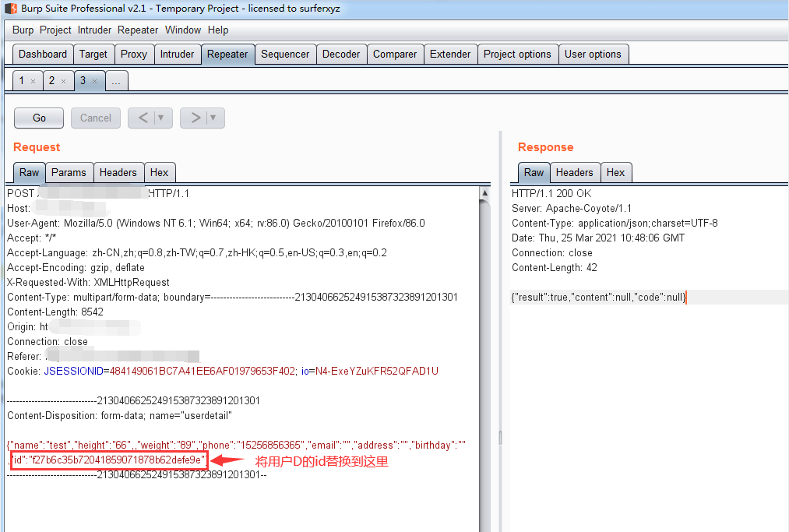Open the Project options tab
789x532 pixels.
(x=517, y=55)
